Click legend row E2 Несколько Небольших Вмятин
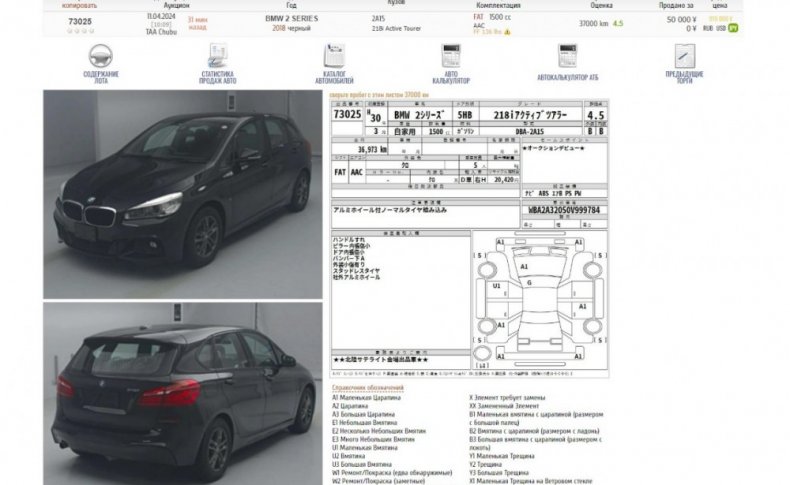This screenshot has width=790, height=485. pyautogui.click(x=379, y=431)
